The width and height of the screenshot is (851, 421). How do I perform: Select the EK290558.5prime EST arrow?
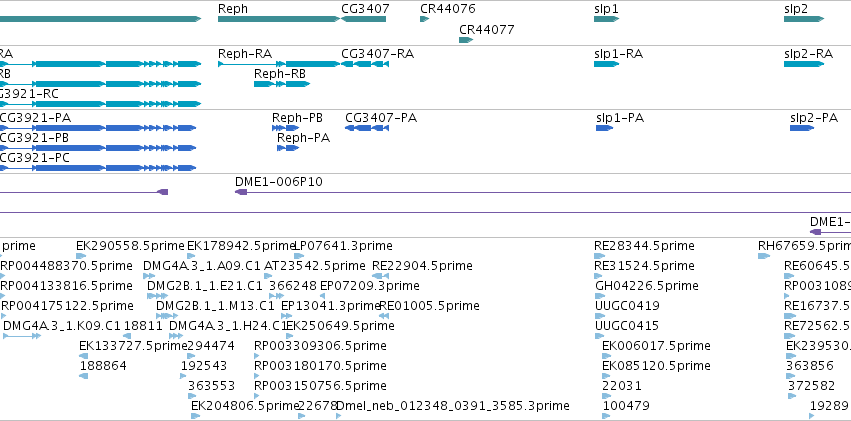(x=81, y=256)
